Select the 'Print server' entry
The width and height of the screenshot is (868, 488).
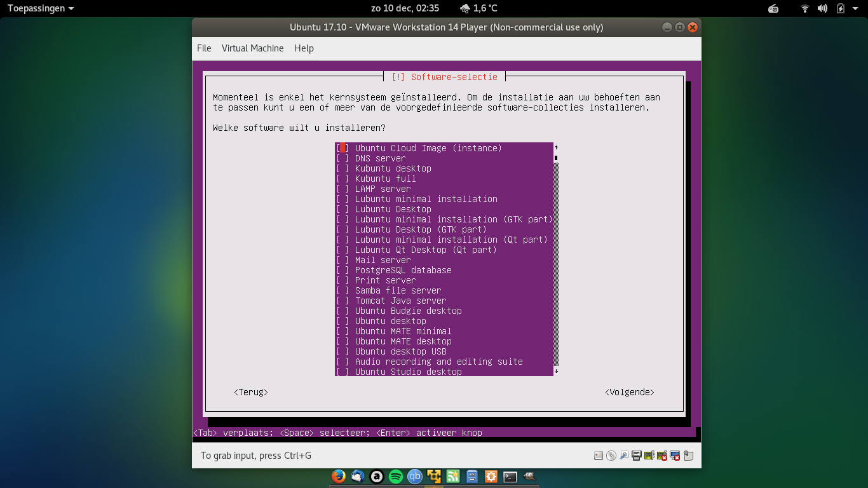coord(386,280)
